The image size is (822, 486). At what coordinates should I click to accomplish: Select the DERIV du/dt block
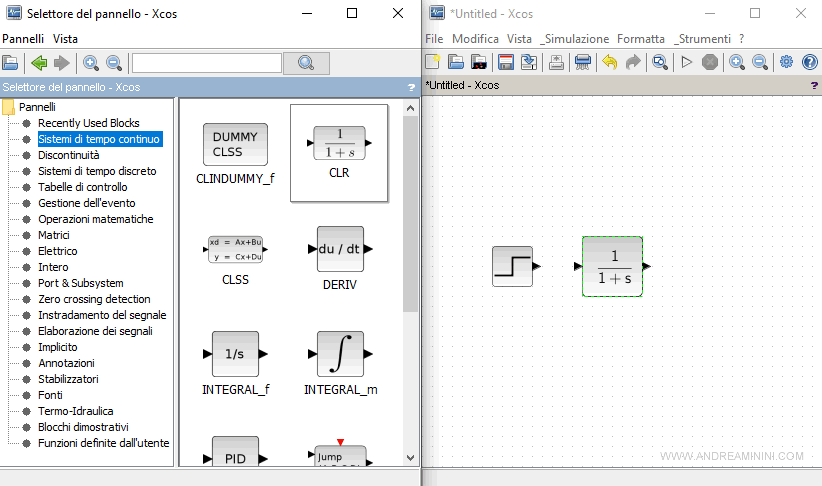tap(340, 258)
